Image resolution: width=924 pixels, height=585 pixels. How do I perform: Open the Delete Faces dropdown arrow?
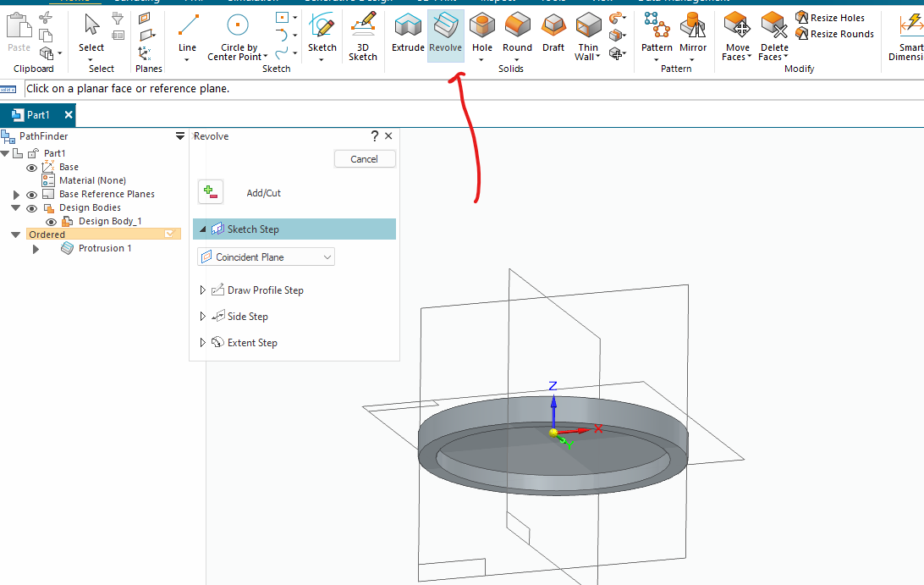pyautogui.click(x=786, y=57)
